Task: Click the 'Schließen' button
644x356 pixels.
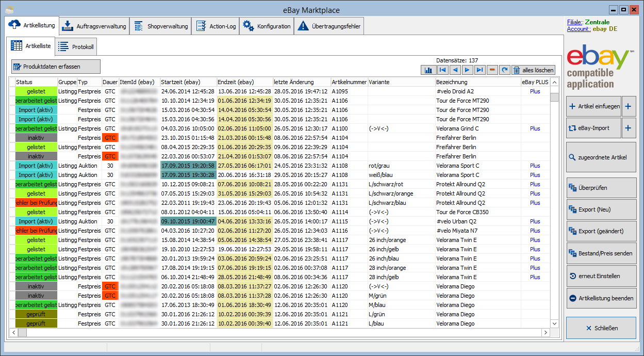Action: [x=601, y=328]
